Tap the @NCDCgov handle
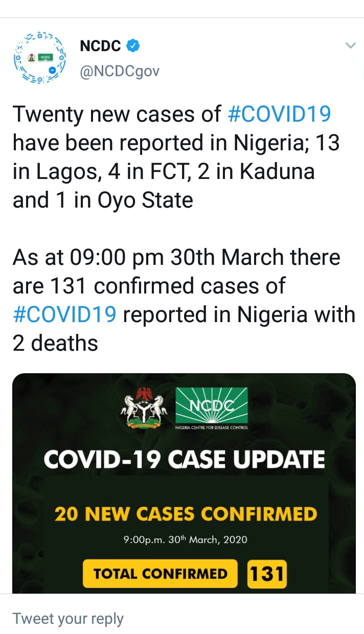 (120, 72)
